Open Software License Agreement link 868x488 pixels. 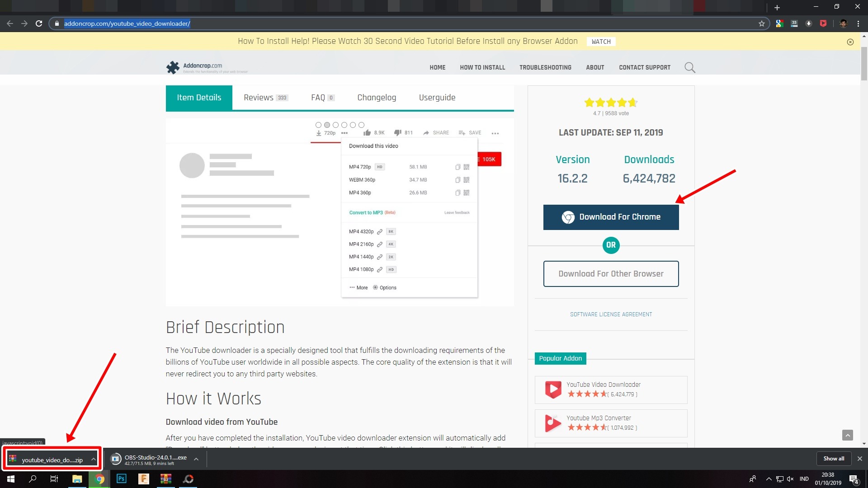(611, 314)
